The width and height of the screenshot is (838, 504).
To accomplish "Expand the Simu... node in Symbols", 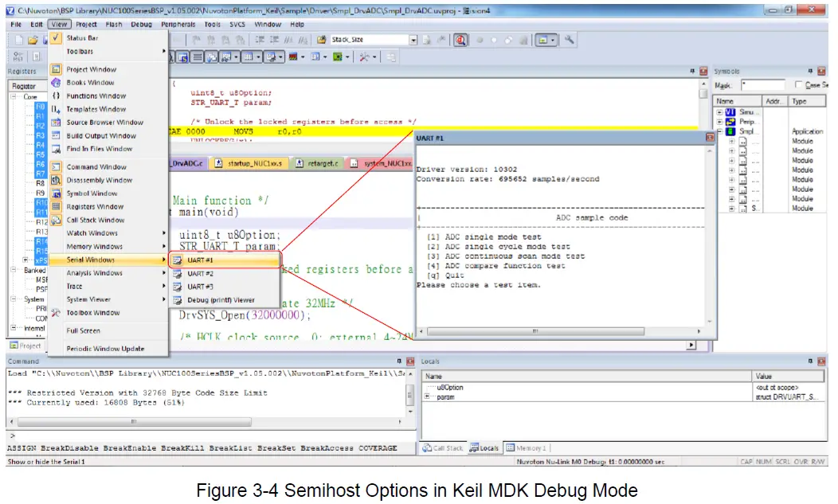I will click(x=719, y=112).
